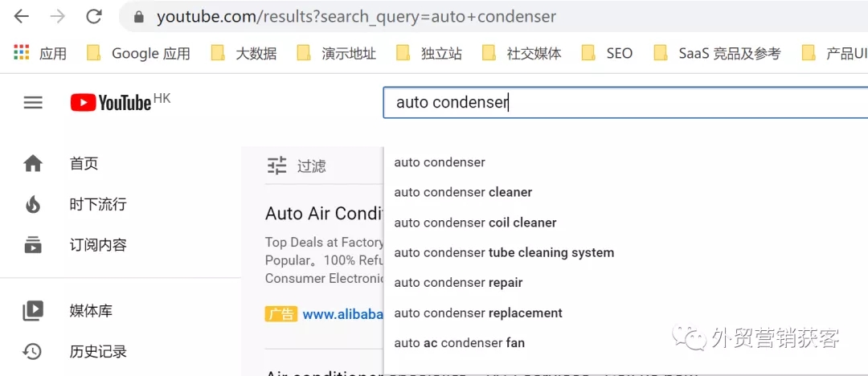Open the YouTube hamburger guide menu
The image size is (868, 376).
tap(33, 103)
